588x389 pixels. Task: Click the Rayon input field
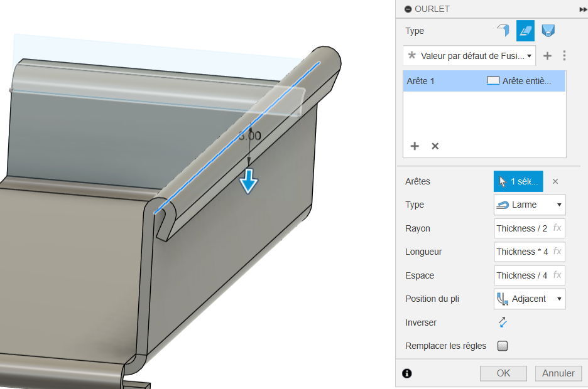click(523, 228)
